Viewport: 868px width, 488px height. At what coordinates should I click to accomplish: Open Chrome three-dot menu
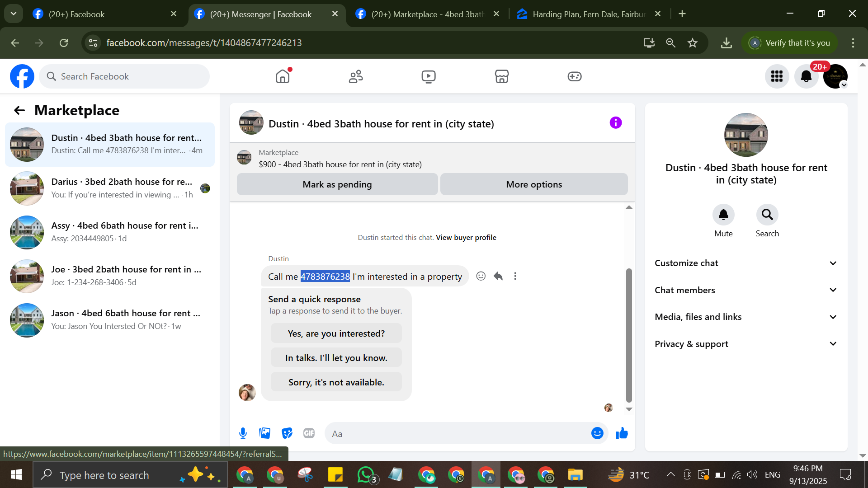(853, 43)
